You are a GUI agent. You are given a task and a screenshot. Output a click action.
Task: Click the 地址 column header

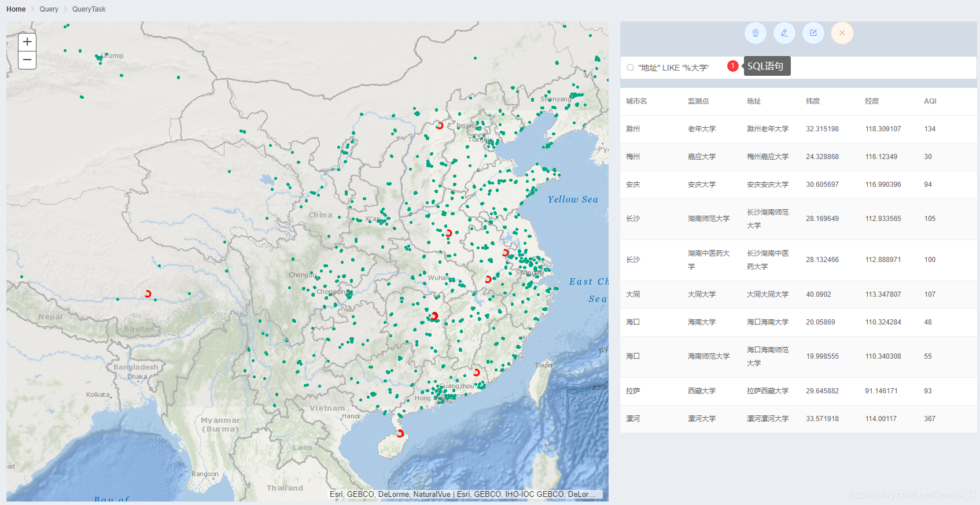(754, 101)
